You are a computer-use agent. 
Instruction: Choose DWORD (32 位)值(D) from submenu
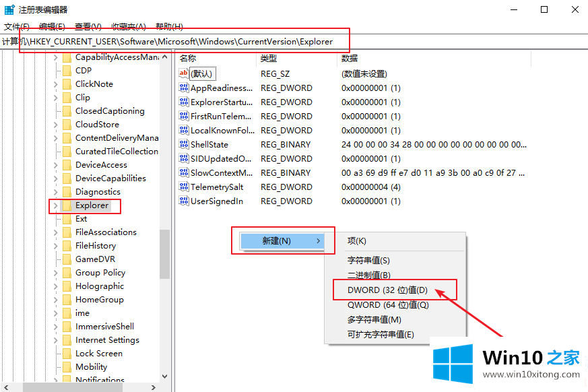coord(387,290)
